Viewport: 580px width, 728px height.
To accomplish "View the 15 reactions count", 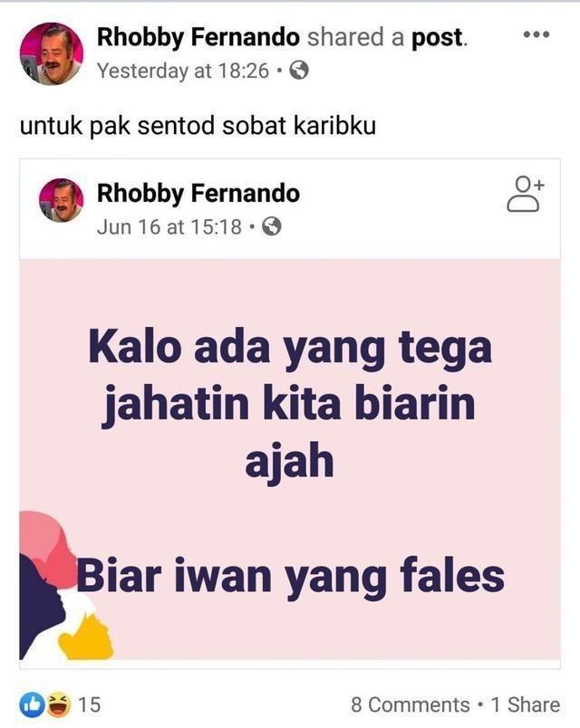I will coord(89,704).
